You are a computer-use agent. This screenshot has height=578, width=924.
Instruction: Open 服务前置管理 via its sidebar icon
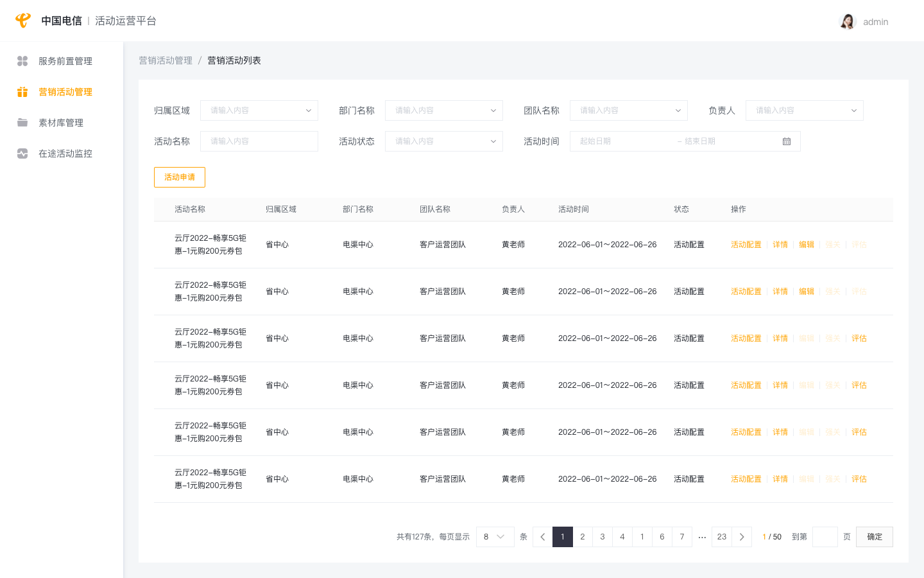22,61
